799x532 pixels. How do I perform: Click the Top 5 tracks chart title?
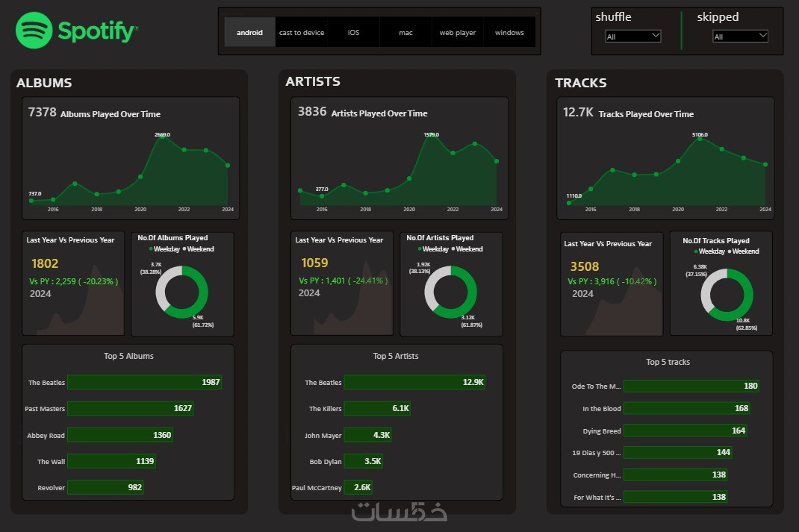[668, 362]
